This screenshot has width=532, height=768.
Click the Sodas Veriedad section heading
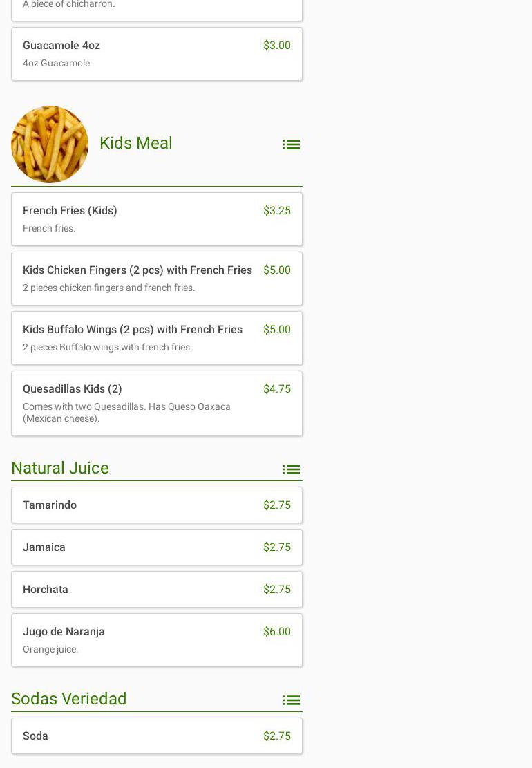pos(69,699)
